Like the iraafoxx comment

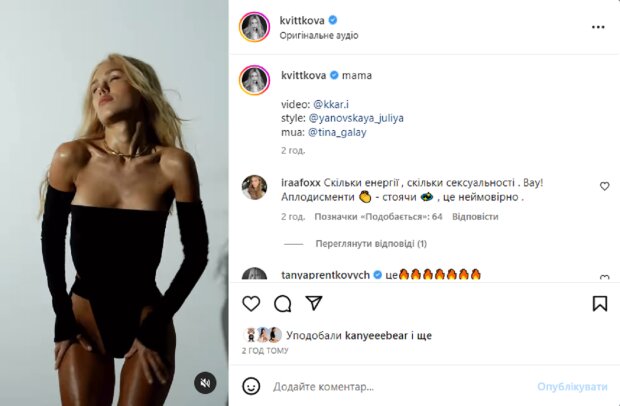click(x=604, y=186)
